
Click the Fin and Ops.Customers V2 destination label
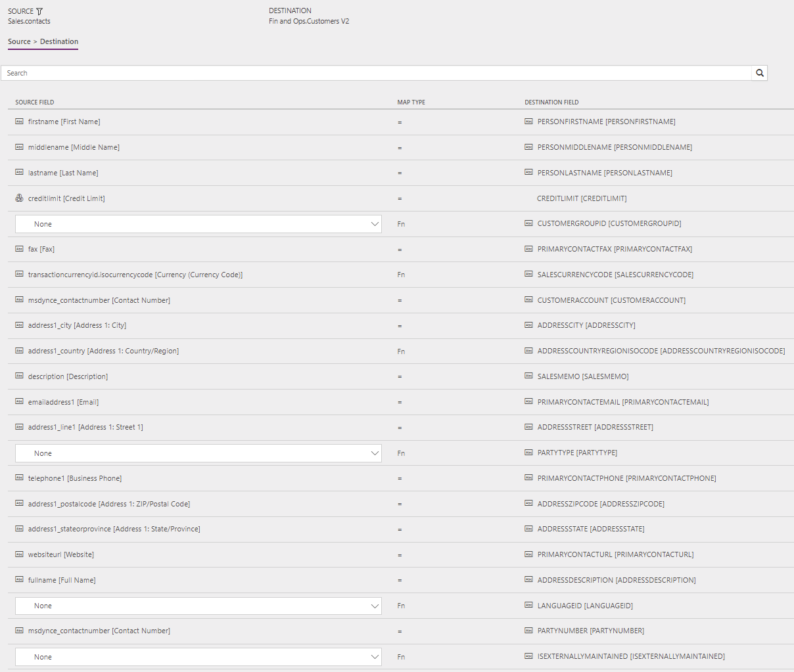tap(309, 21)
